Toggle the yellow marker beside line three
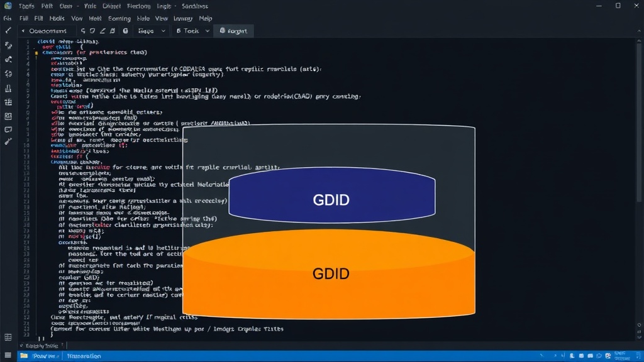 pos(36,53)
